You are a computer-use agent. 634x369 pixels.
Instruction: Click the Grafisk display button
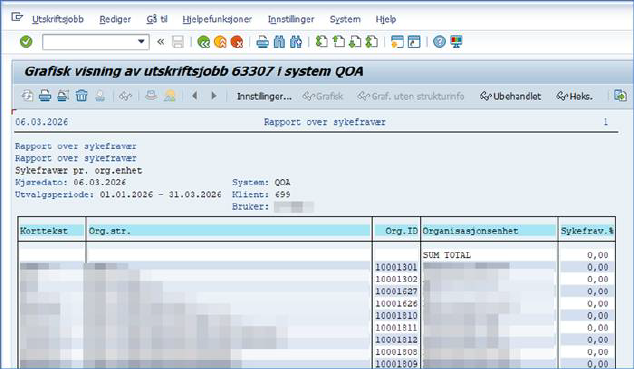323,96
